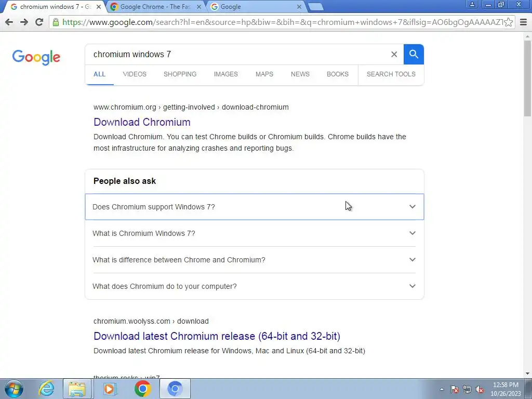Screen dimensions: 532x399
Task: Go forward with the browser forward arrow
Action: (24, 22)
